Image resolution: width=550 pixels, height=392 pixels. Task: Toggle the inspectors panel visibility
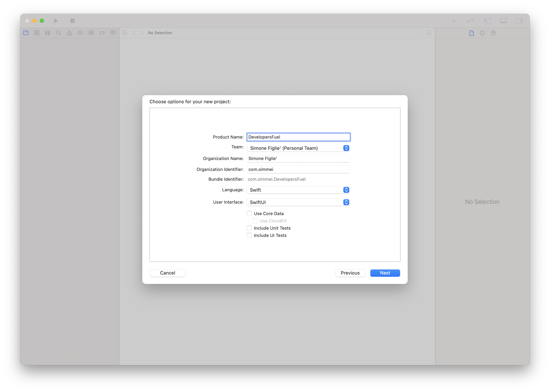519,21
